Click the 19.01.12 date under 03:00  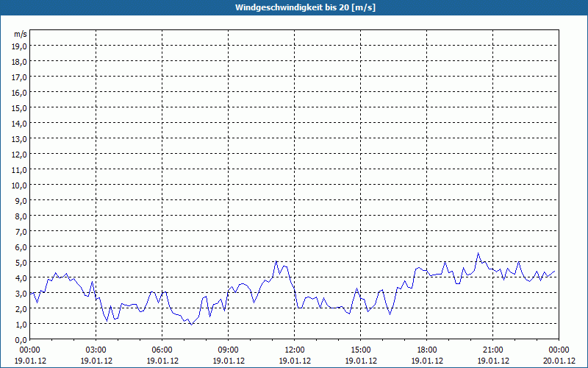point(96,361)
